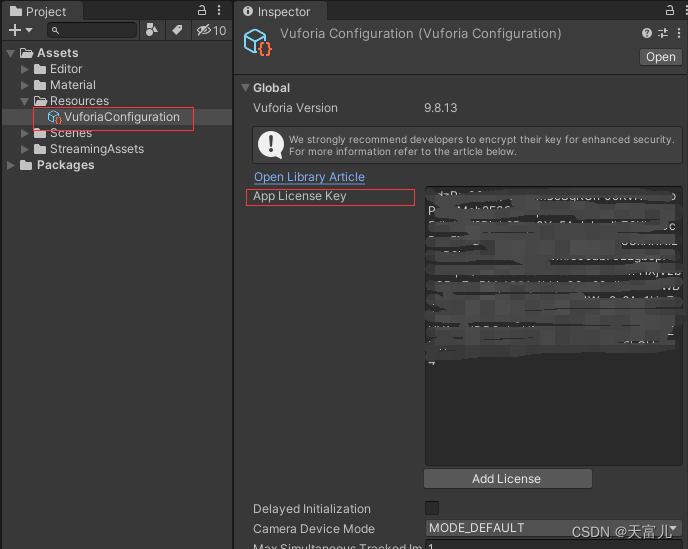Select the Material folder

click(72, 85)
